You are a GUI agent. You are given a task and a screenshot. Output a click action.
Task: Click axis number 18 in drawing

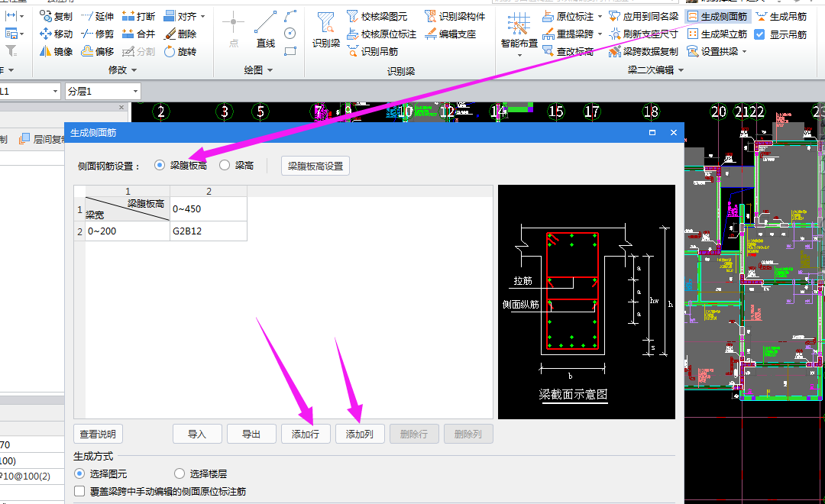(x=651, y=111)
